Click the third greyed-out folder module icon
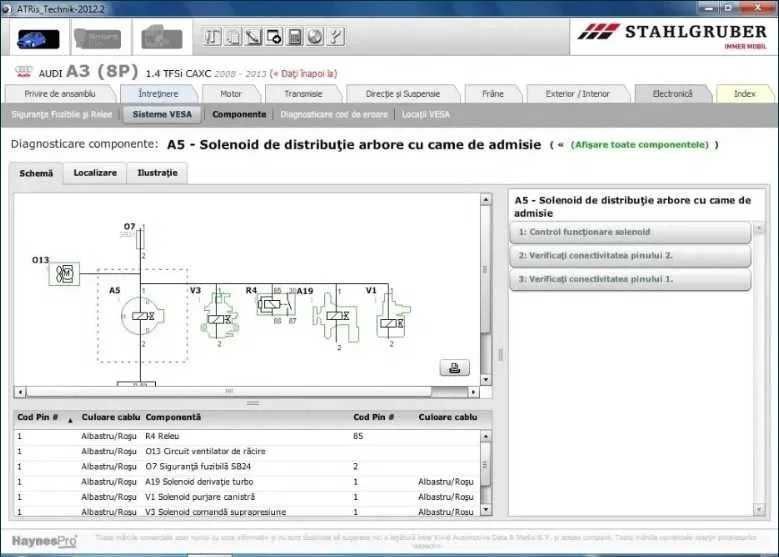779x557 pixels. pos(162,37)
